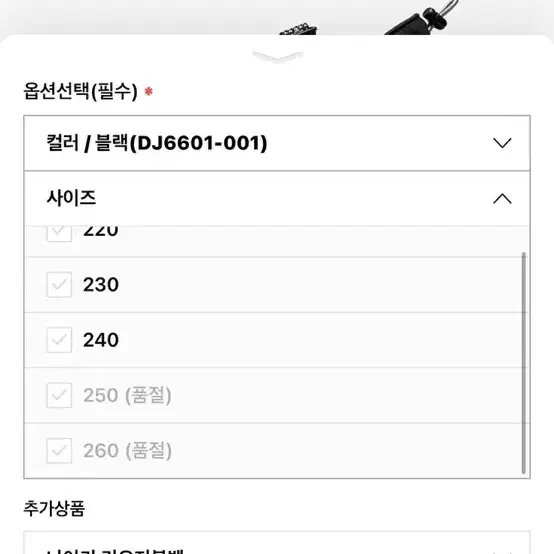Click the 옵션선택(필수) heading label
This screenshot has height=554, width=554.
click(81, 91)
